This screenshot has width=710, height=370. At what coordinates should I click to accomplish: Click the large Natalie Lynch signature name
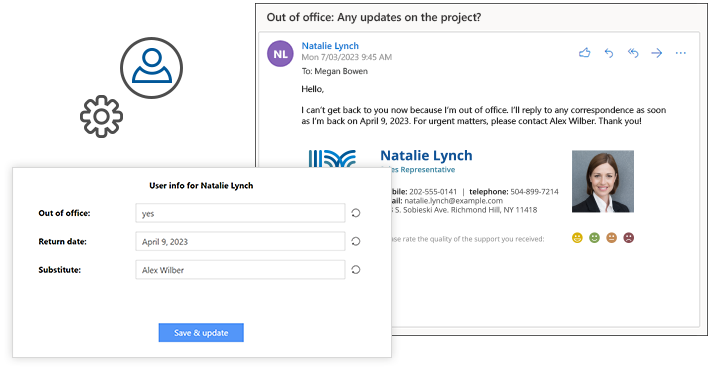(x=426, y=155)
